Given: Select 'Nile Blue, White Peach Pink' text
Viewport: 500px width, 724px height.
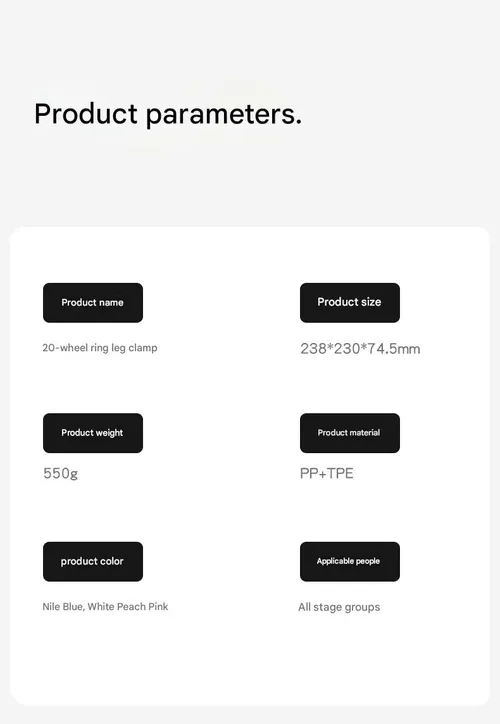Looking at the screenshot, I should [x=105, y=607].
